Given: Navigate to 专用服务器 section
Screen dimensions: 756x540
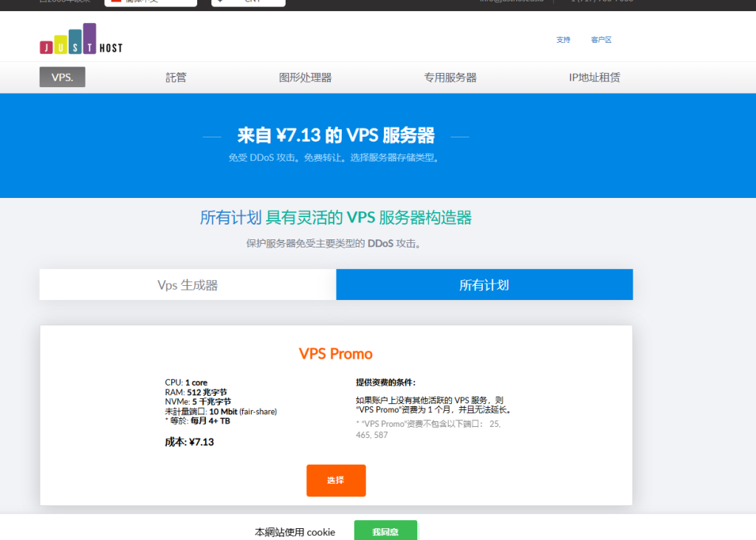Looking at the screenshot, I should click(x=450, y=77).
